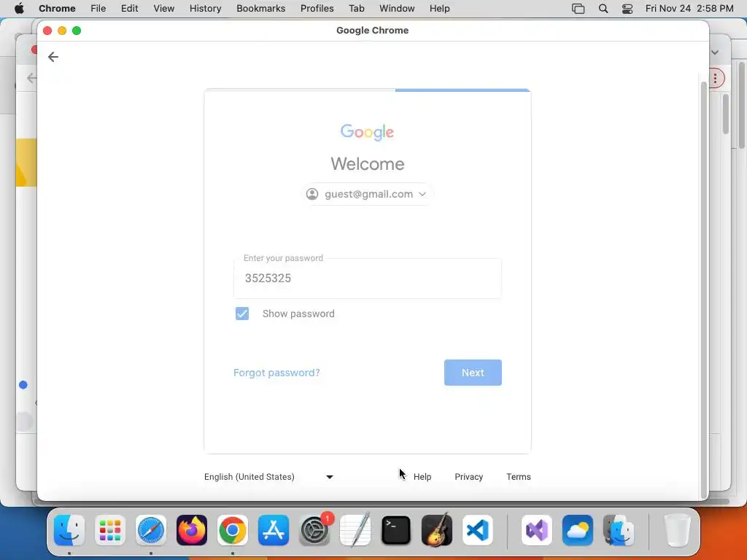Open Launchpad in the Dock

point(110,530)
